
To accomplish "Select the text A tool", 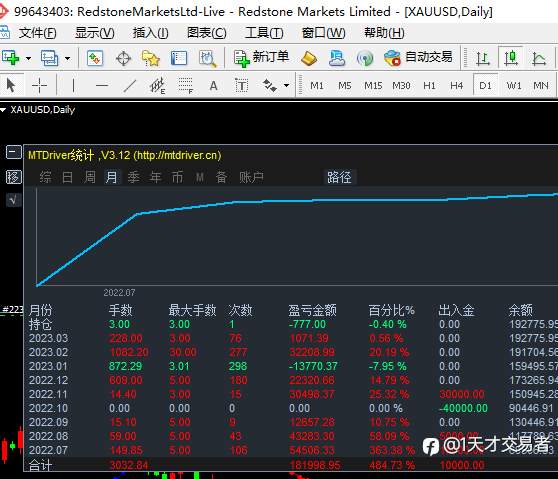I will pos(213,86).
